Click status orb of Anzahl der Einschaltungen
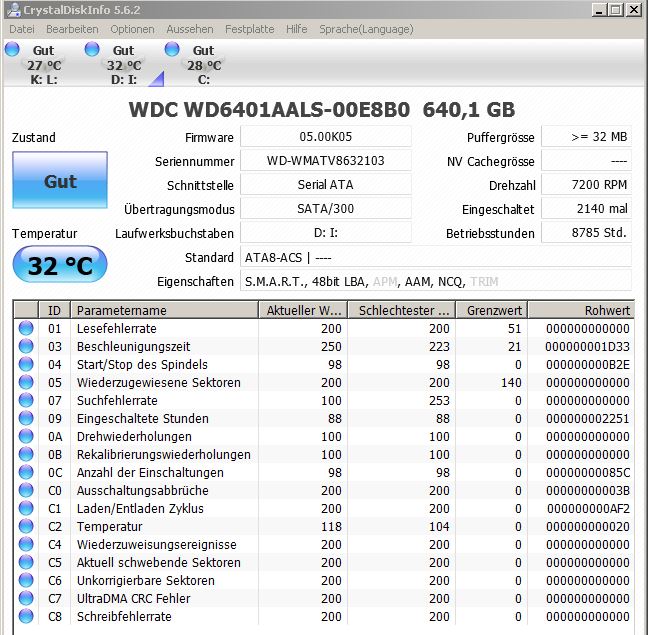Viewport: 648px width, 635px height. [x=26, y=472]
